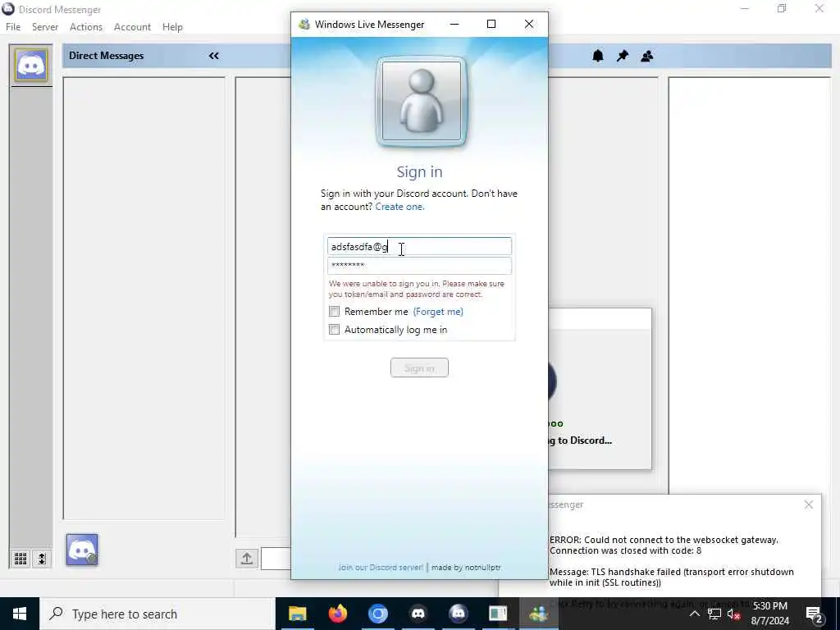The width and height of the screenshot is (840, 630).
Task: Show the member list via the people icon
Action: pyautogui.click(x=647, y=56)
